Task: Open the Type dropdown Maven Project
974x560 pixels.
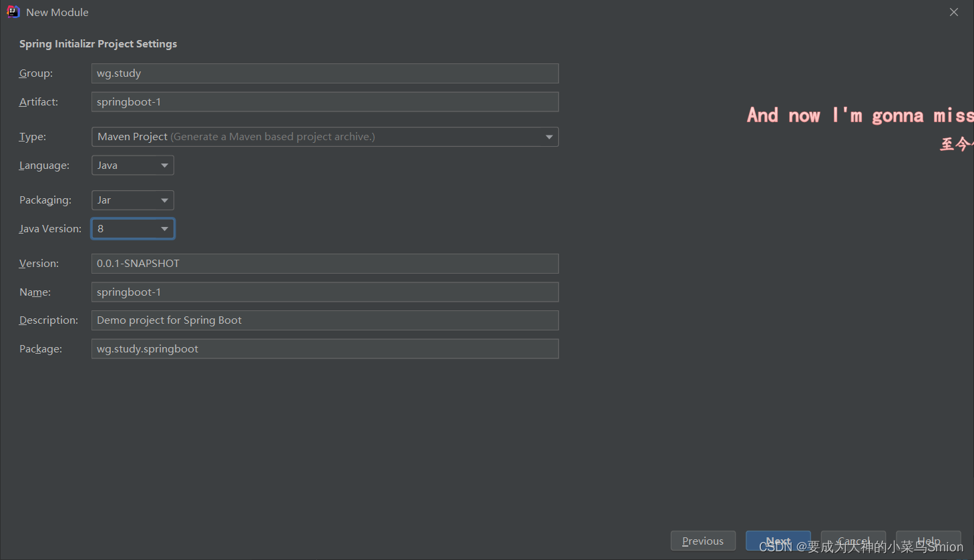Action: coord(325,137)
